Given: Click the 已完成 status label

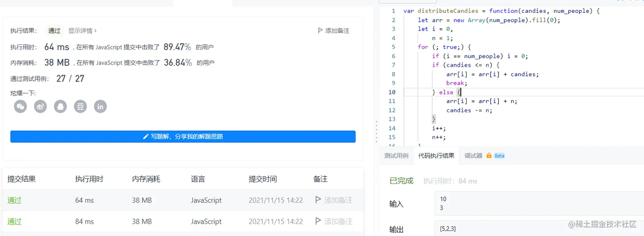Looking at the screenshot, I should pyautogui.click(x=401, y=181).
